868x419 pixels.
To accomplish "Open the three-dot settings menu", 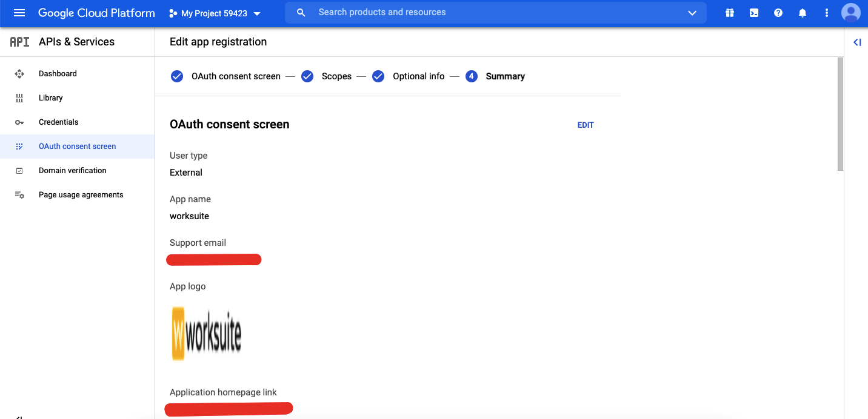I will (x=827, y=13).
